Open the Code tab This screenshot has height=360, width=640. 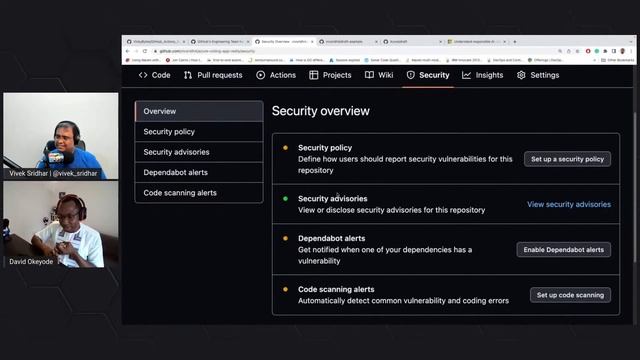click(155, 75)
